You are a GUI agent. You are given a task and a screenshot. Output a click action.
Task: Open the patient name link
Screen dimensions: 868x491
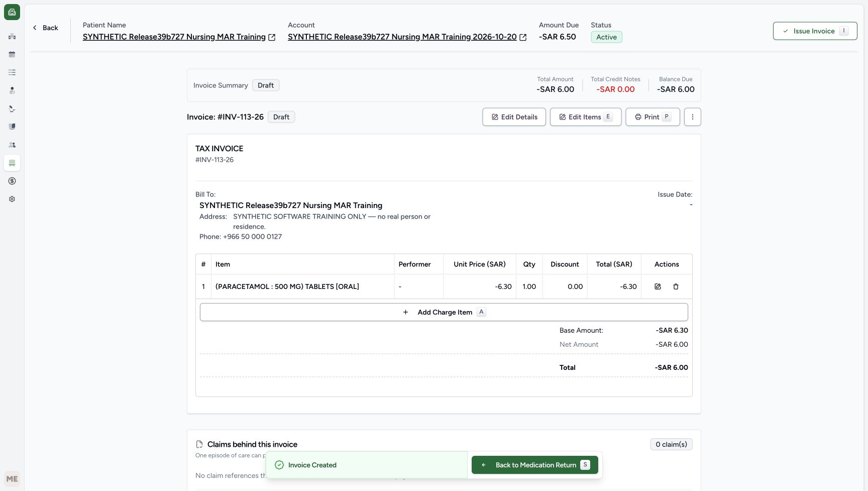pos(174,37)
